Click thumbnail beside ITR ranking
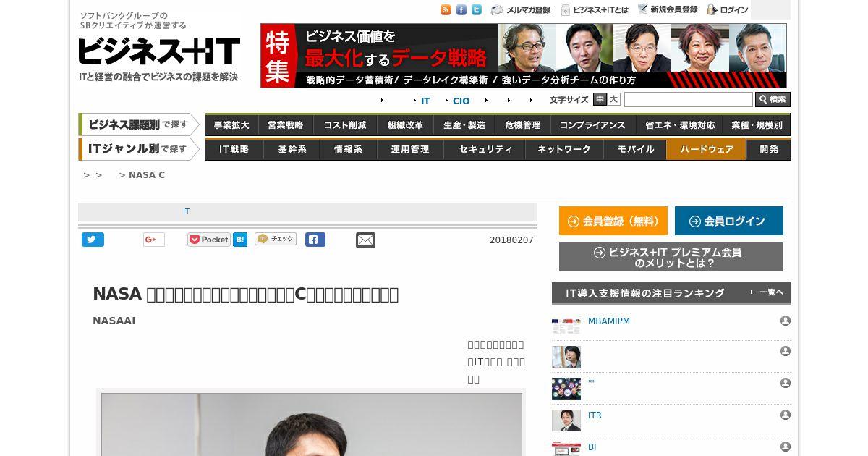This screenshot has width=868, height=456. [x=566, y=421]
